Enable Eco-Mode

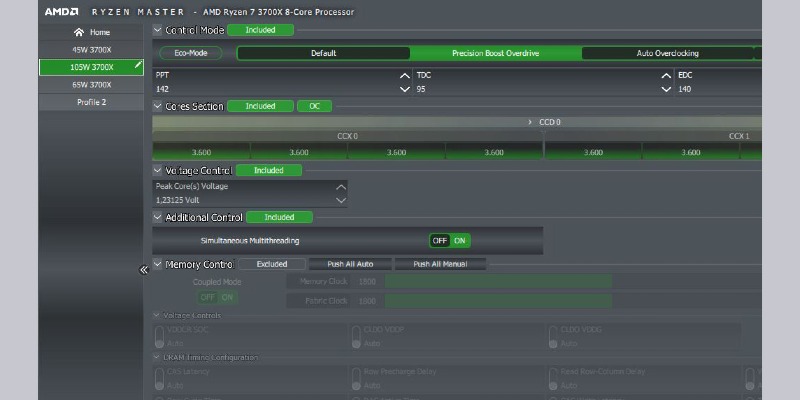(191, 53)
